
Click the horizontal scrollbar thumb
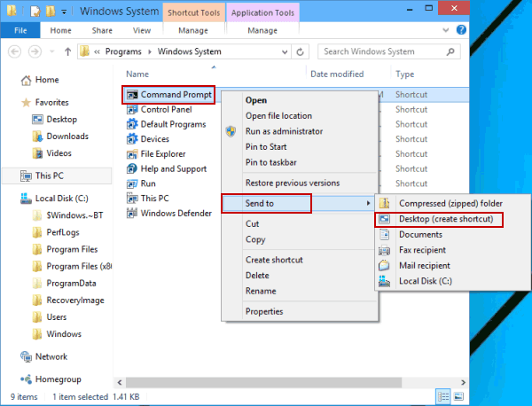263,383
